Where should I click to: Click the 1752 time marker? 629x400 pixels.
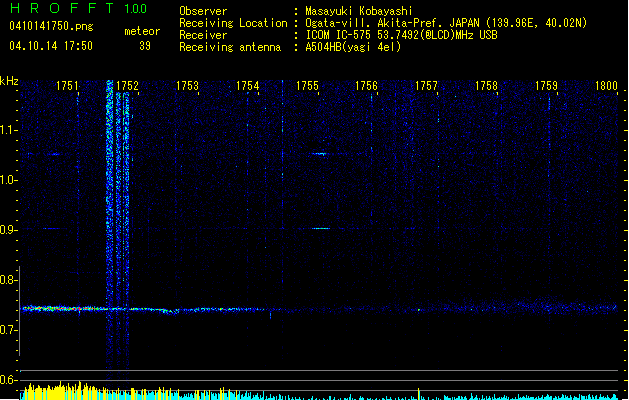(127, 86)
